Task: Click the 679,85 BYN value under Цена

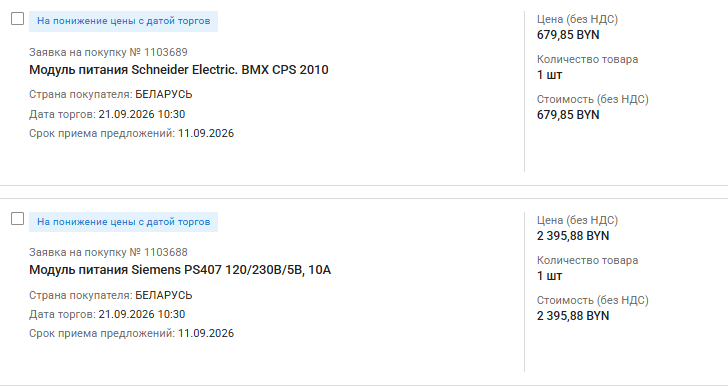Action: pyautogui.click(x=568, y=35)
